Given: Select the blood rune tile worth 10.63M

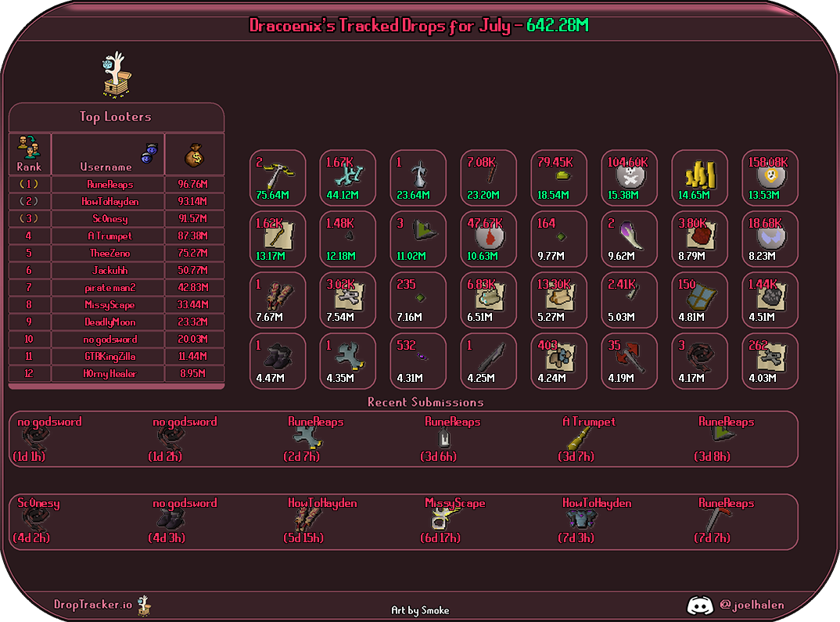Looking at the screenshot, I should tap(489, 239).
